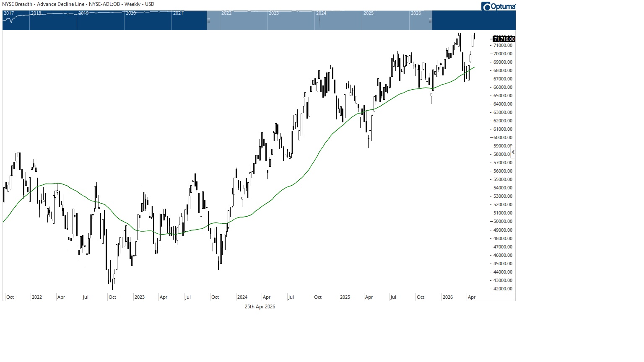Click the Optuma logo icon

pos(486,6)
